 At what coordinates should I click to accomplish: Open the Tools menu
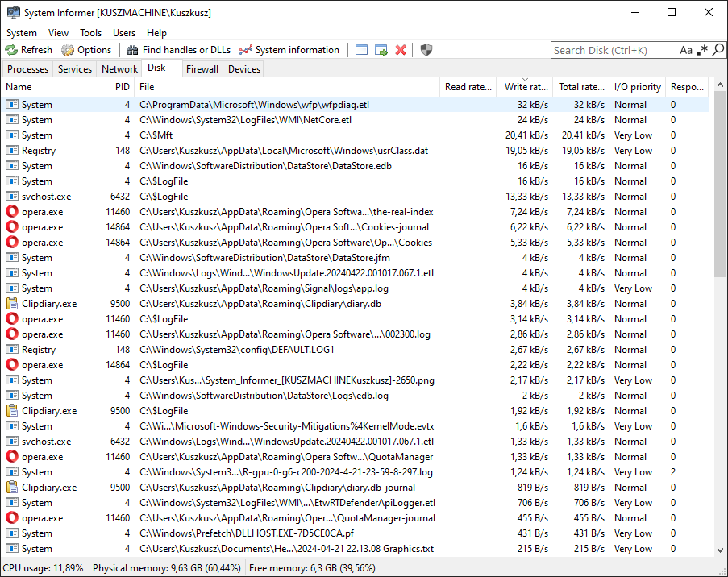pyautogui.click(x=90, y=33)
